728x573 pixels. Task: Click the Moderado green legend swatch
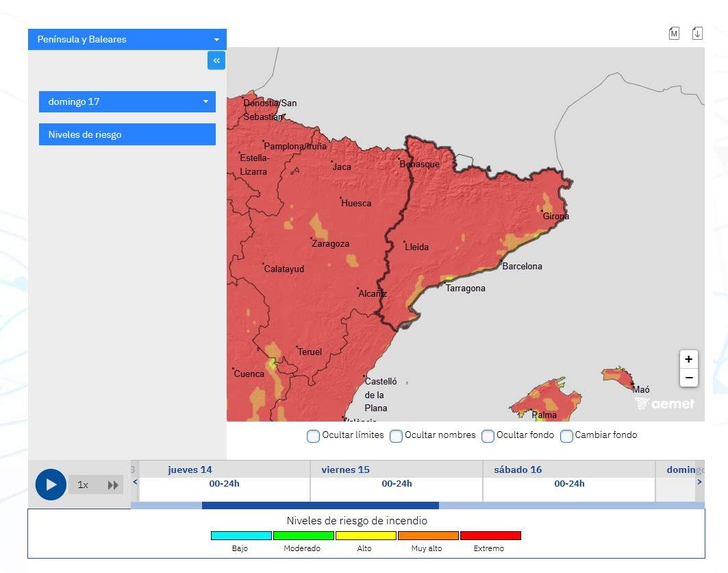303,536
